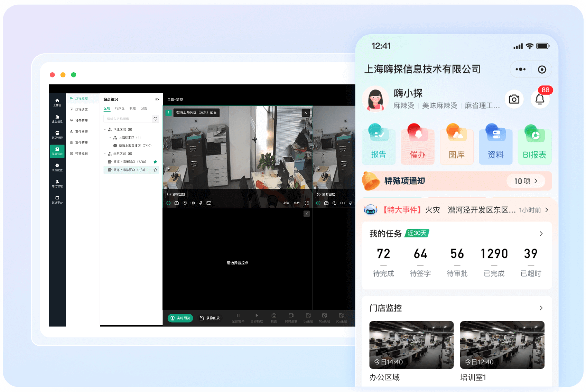Mute the speaker on the first video feed
Screen dimensions: 586x392
click(x=185, y=203)
